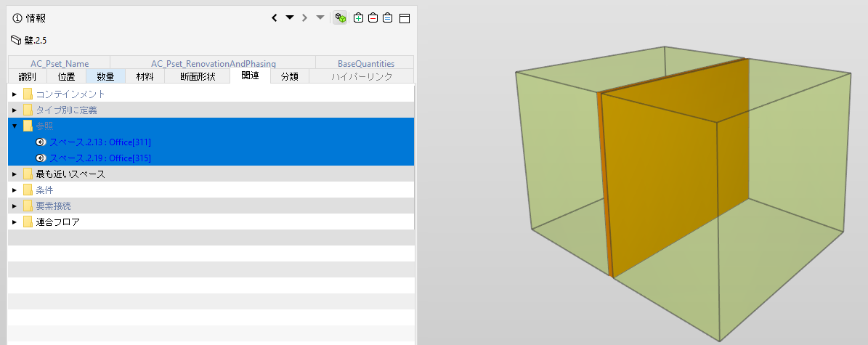Viewport: 868px width, 345px height.
Task: Switch to the 分類 tab
Action: point(289,76)
